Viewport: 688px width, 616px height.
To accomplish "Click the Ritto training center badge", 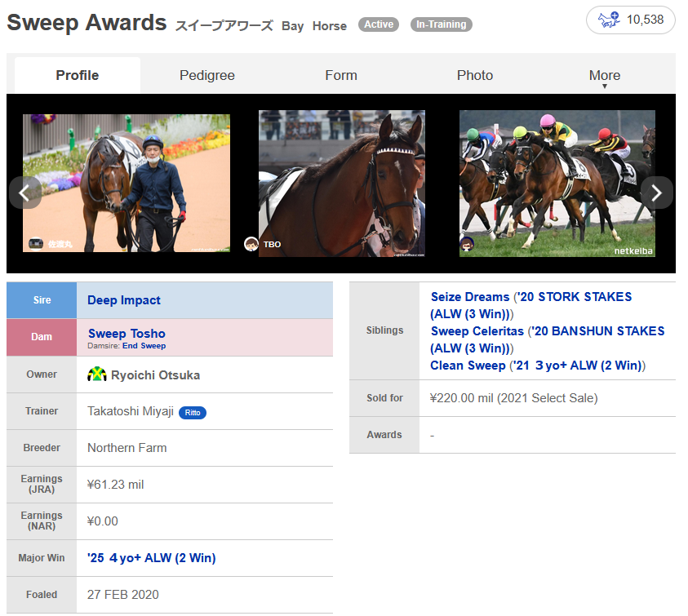I will 192,412.
